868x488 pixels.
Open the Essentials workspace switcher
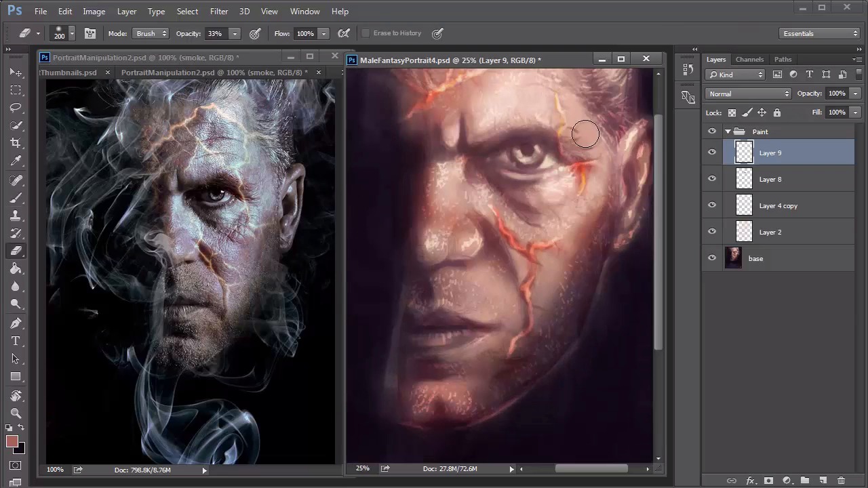[820, 33]
